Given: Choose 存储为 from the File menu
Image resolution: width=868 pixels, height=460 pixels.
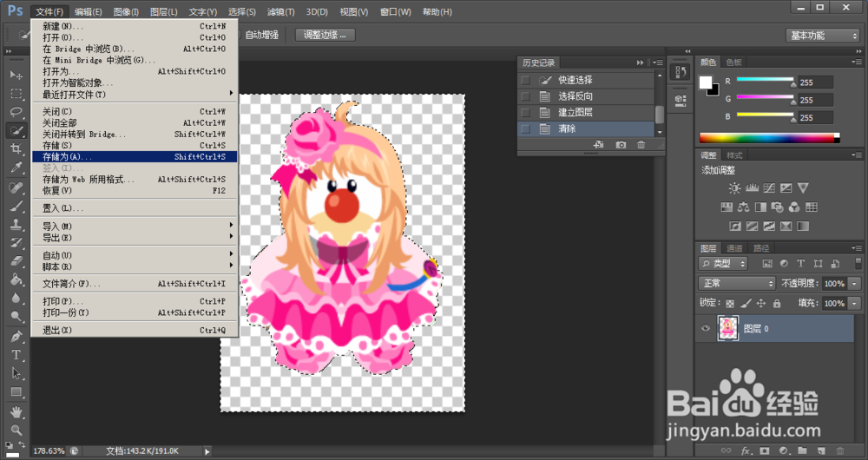Looking at the screenshot, I should (x=135, y=156).
